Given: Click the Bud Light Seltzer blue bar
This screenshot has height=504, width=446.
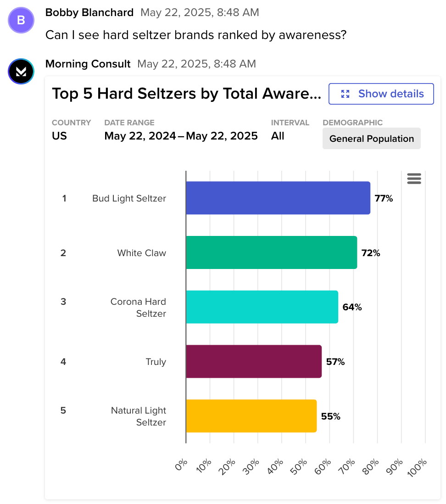Looking at the screenshot, I should (x=278, y=198).
